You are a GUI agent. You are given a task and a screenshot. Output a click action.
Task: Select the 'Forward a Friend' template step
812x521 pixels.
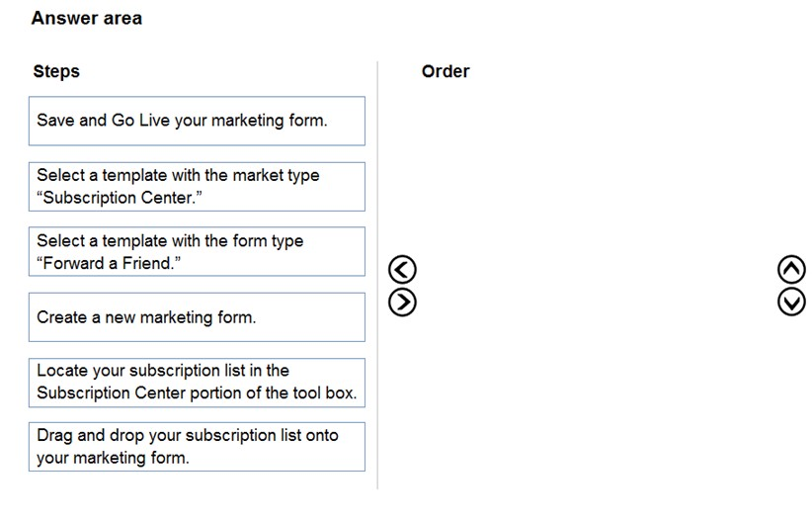197,251
